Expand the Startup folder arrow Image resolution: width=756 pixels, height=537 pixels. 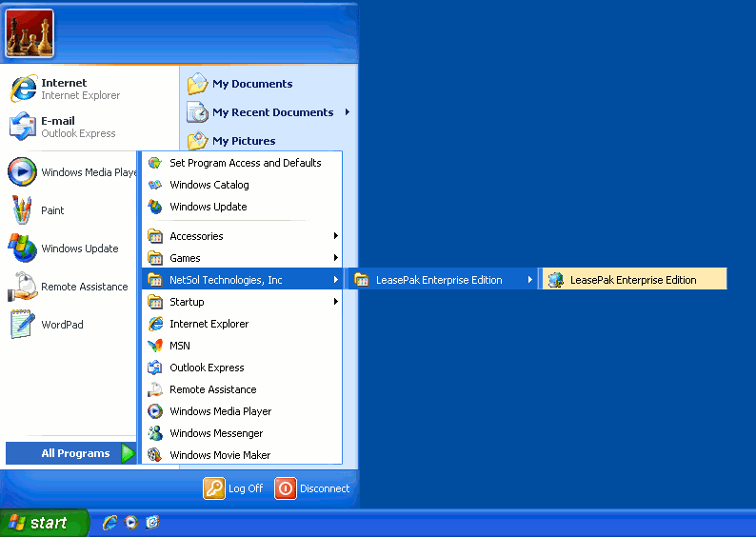[335, 301]
